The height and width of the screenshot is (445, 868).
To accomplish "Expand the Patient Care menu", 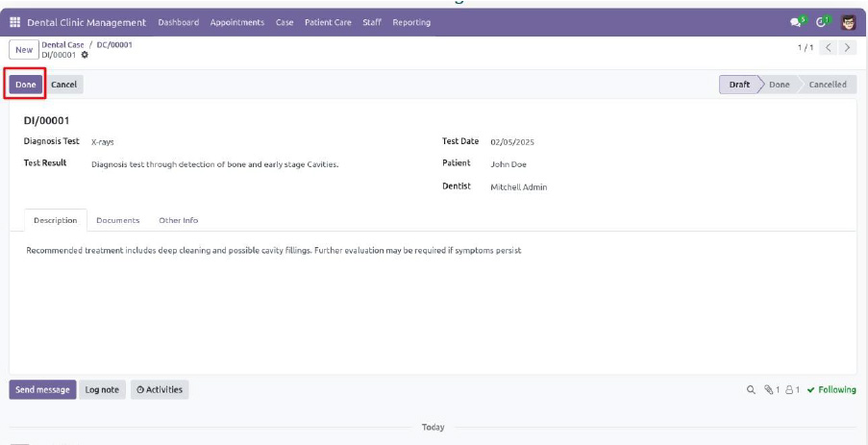I will click(328, 22).
